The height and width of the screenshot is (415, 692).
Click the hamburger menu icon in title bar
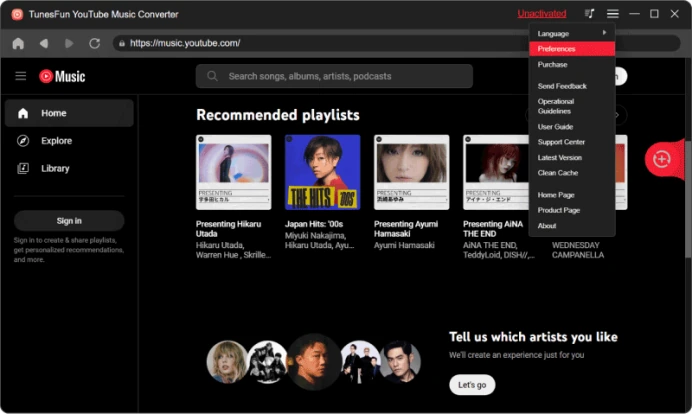click(613, 14)
